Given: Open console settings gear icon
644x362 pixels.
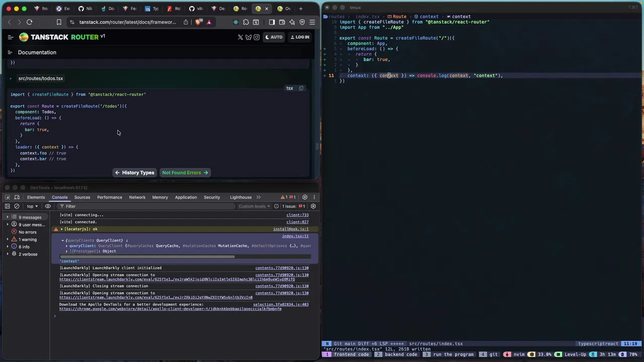Looking at the screenshot, I should (x=313, y=206).
